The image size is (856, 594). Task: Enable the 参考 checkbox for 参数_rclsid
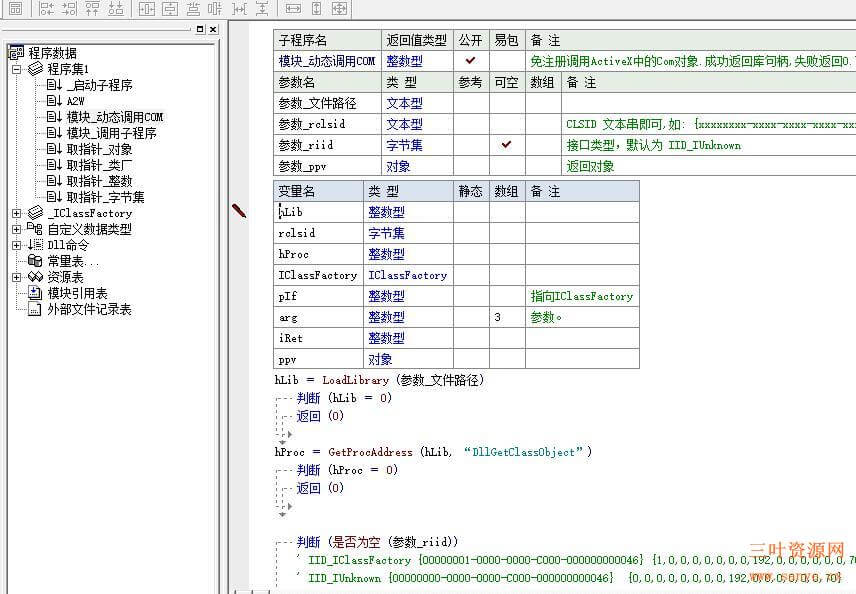[x=470, y=122]
